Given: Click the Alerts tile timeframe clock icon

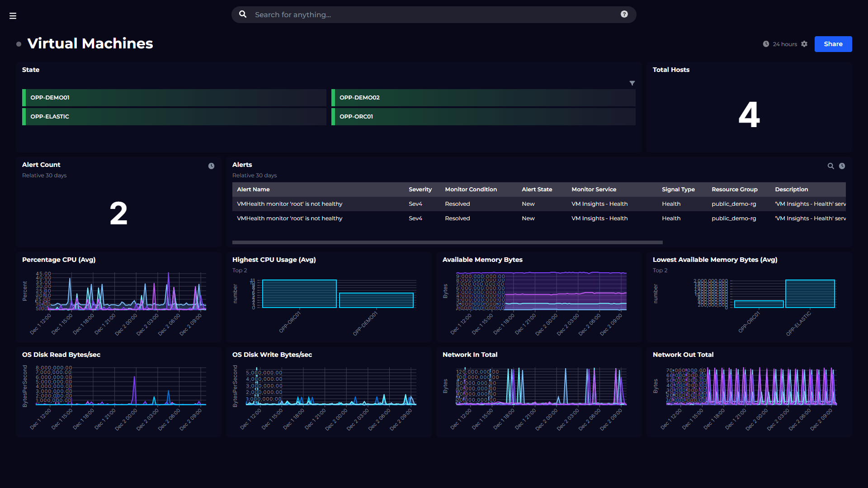Looking at the screenshot, I should tap(842, 166).
